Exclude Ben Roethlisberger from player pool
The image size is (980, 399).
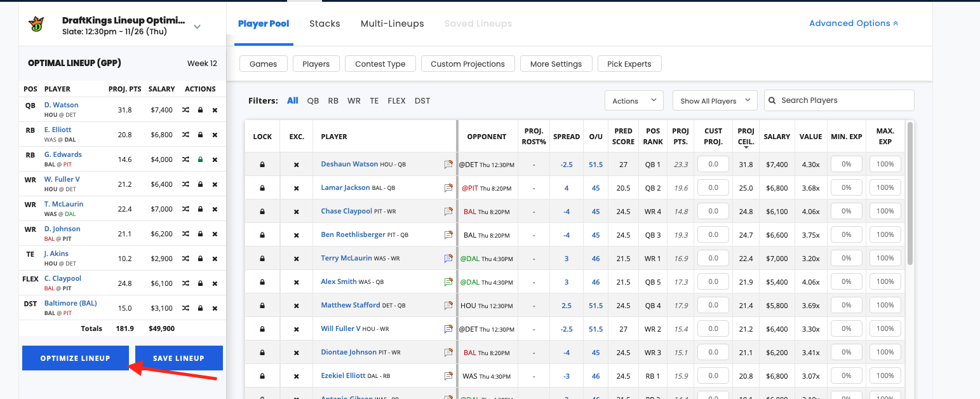click(x=296, y=235)
